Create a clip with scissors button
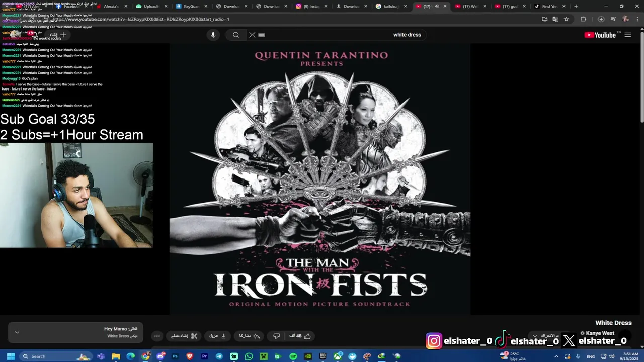Viewport: 644px width, 362px height. coord(184,336)
